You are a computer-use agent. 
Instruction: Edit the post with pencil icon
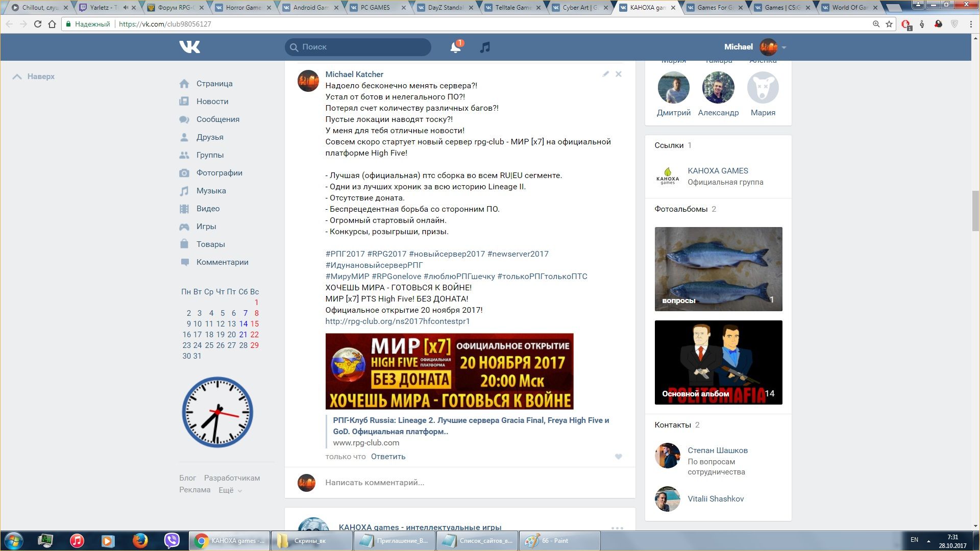(x=605, y=74)
